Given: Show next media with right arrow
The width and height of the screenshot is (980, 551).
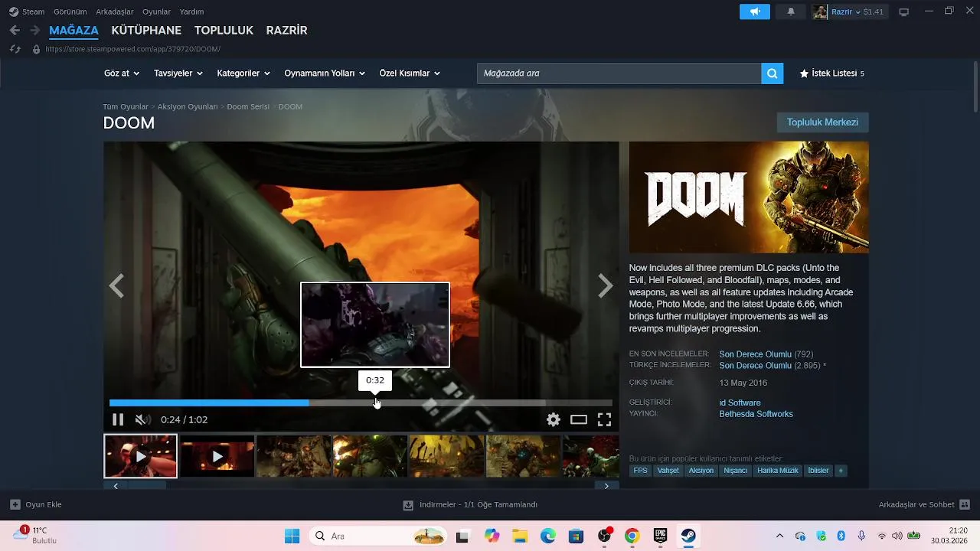Looking at the screenshot, I should click(x=606, y=286).
